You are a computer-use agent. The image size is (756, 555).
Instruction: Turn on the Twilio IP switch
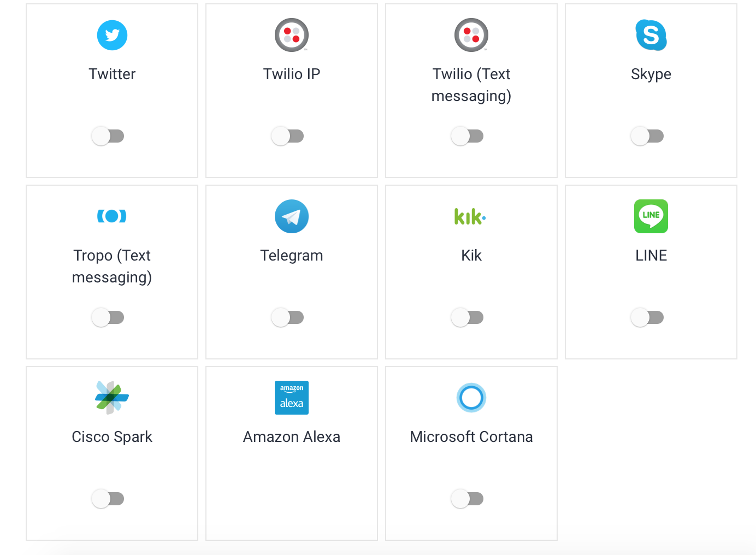point(287,136)
